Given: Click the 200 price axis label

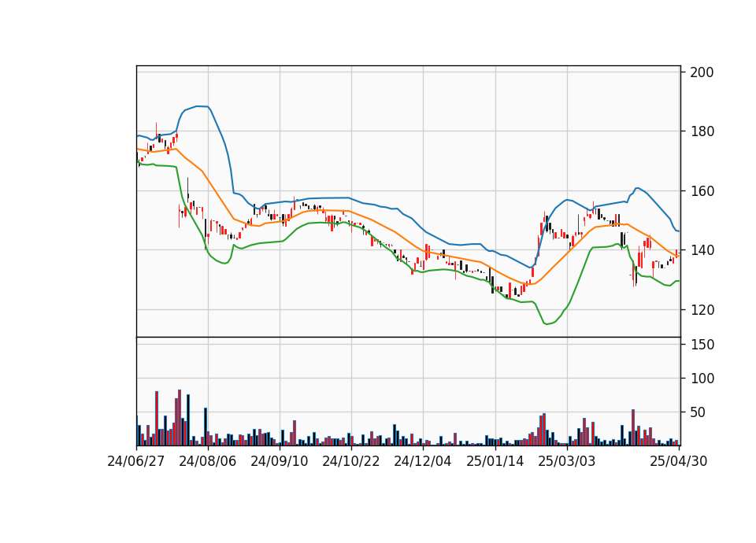Looking at the screenshot, I should (x=702, y=72).
